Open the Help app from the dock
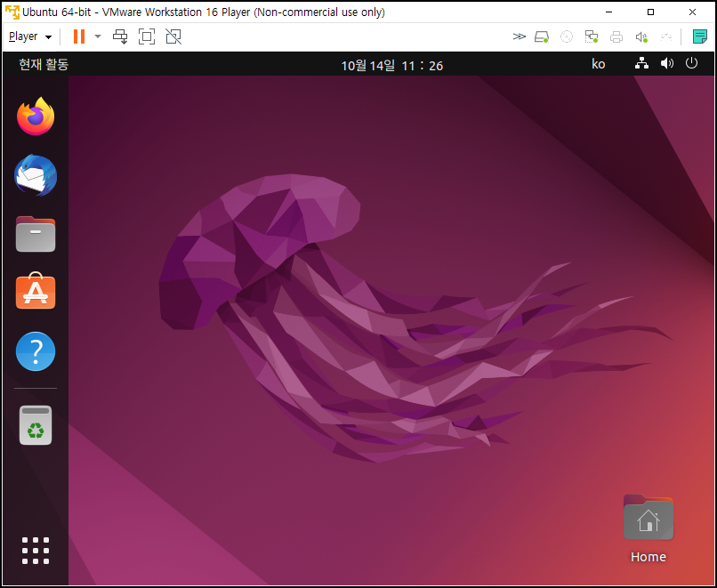Image resolution: width=717 pixels, height=588 pixels. pos(36,351)
